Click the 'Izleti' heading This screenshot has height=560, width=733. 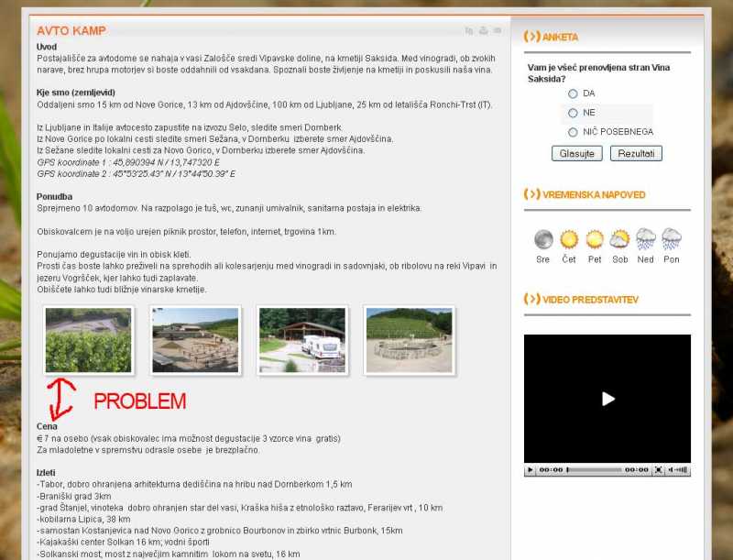click(x=46, y=473)
